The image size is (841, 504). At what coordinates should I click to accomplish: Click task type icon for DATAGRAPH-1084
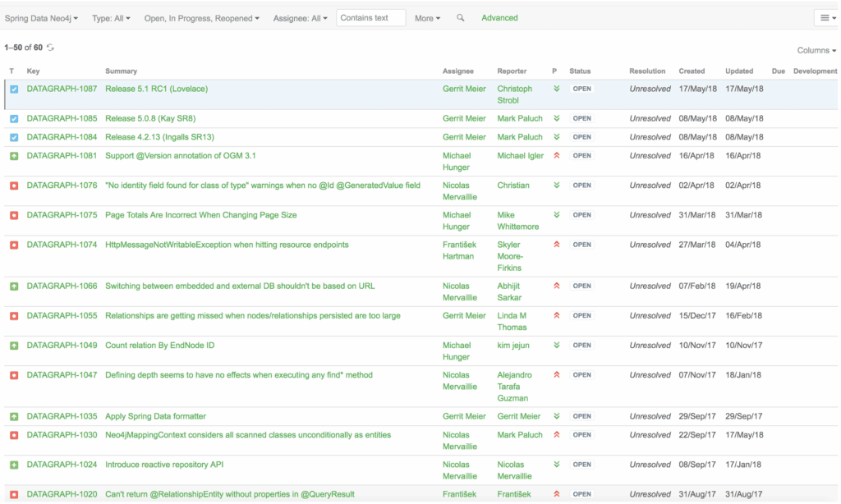14,137
